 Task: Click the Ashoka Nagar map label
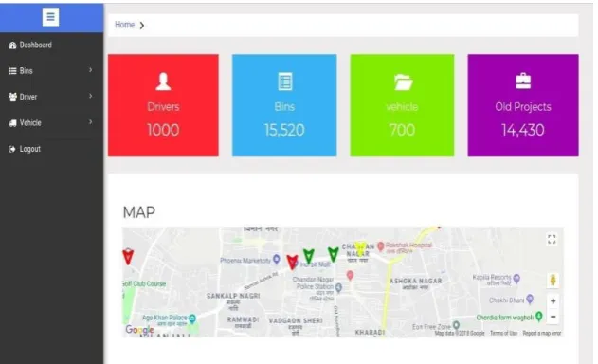click(415, 282)
